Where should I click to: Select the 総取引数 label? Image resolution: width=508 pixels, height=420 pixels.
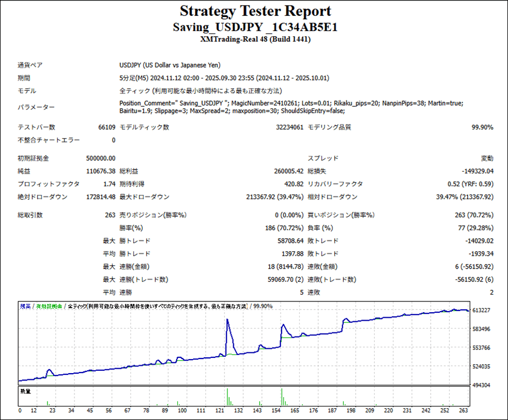(x=30, y=215)
